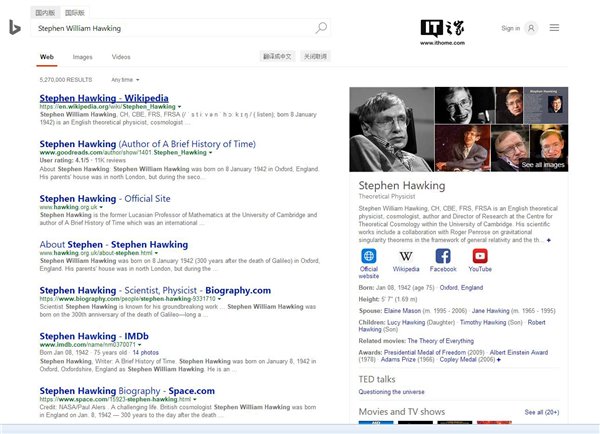
Task: Open the Adams Prize link
Action: pos(397,359)
